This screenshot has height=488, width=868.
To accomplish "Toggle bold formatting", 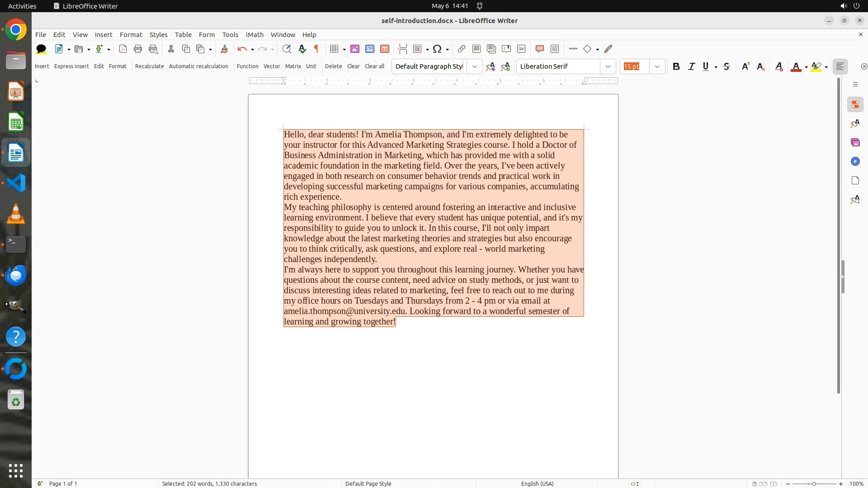I will [676, 66].
